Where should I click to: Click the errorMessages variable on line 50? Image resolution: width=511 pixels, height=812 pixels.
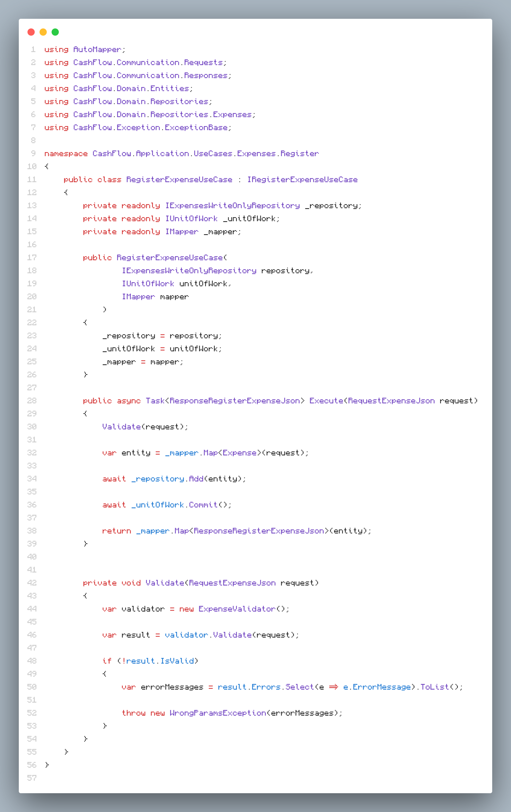click(171, 687)
